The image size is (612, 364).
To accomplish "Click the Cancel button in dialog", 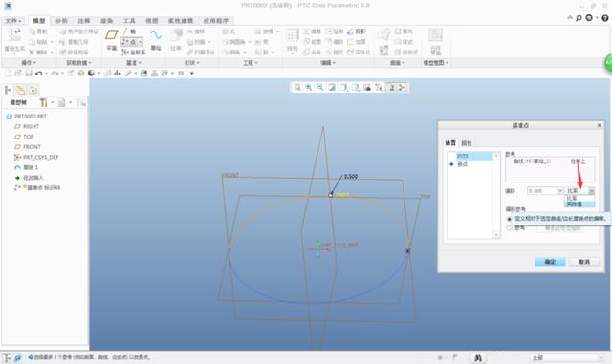I will [584, 262].
